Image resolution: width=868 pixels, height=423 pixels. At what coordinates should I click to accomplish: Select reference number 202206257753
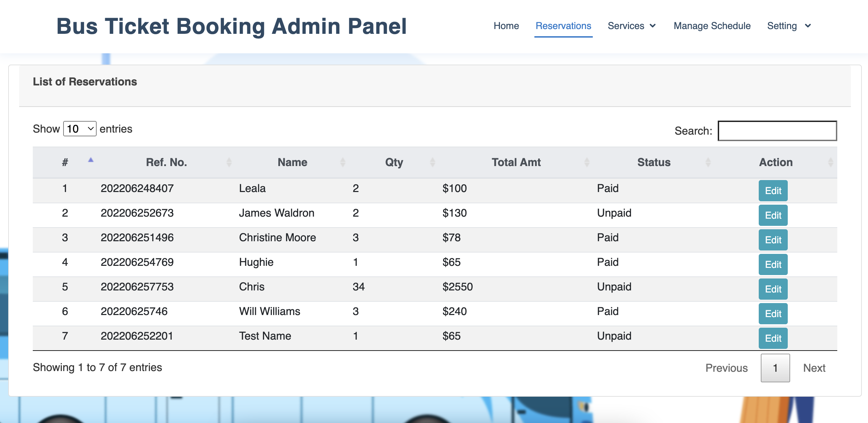(137, 287)
